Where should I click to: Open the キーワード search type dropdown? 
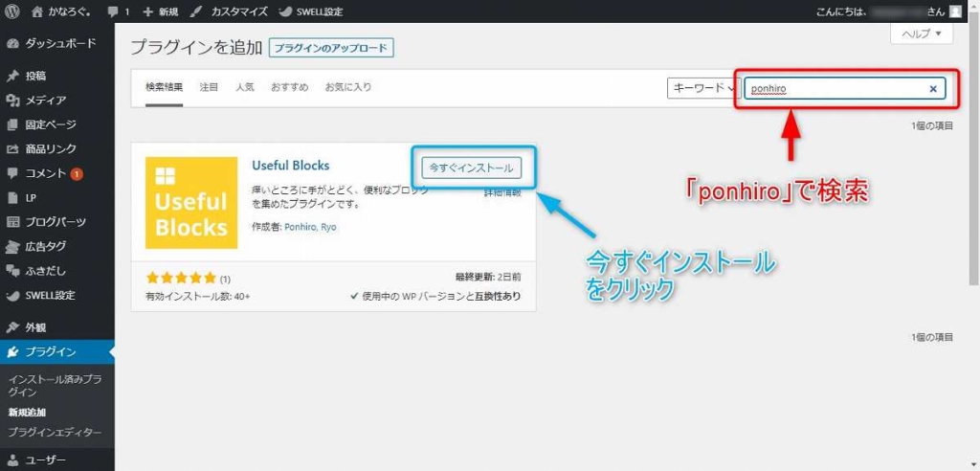click(x=703, y=88)
